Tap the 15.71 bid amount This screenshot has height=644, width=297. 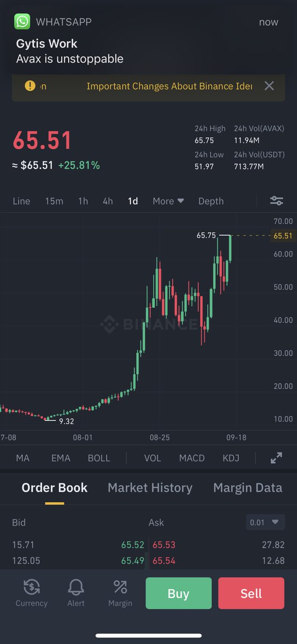click(23, 545)
